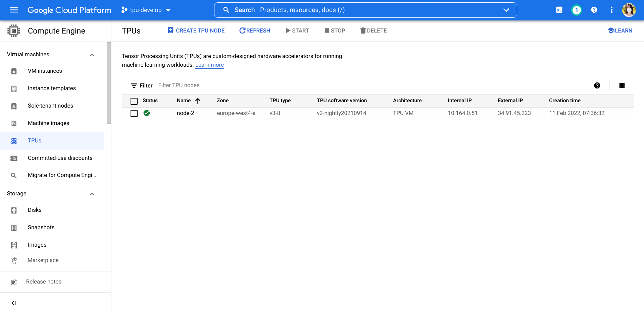Select all TPU nodes checkbox
Viewport: 644px width, 313px height.
(x=134, y=101)
